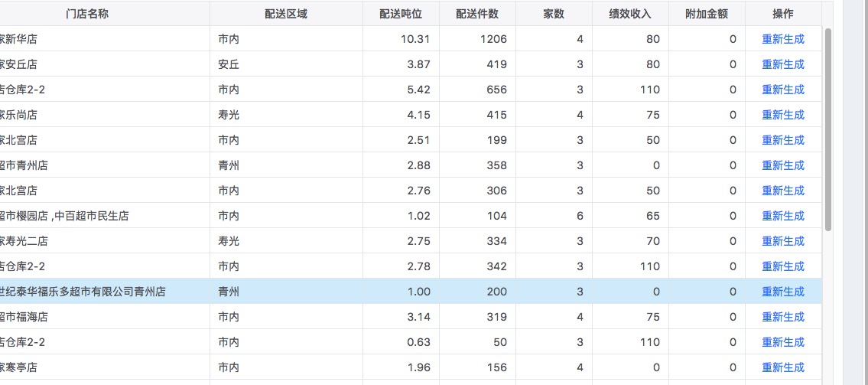
Task: Select the 家乐尚店 store name cell
Action: pyautogui.click(x=105, y=116)
